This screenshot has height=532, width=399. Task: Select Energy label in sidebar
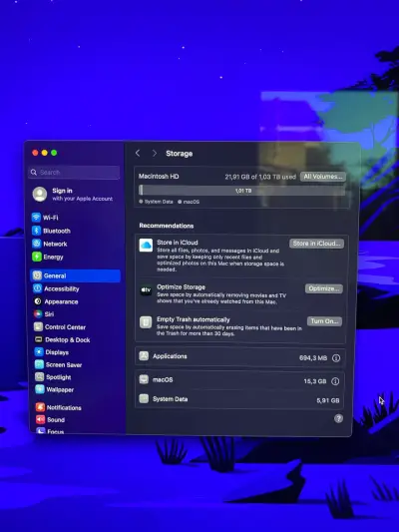click(53, 258)
